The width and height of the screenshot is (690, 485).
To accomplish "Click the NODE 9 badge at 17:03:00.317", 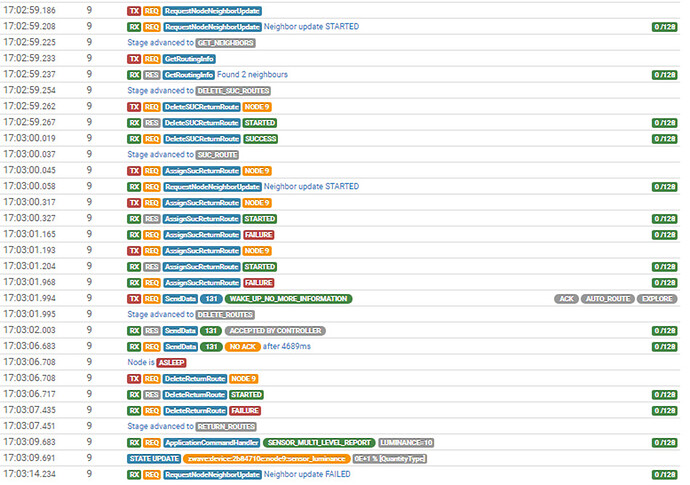I will coord(257,203).
